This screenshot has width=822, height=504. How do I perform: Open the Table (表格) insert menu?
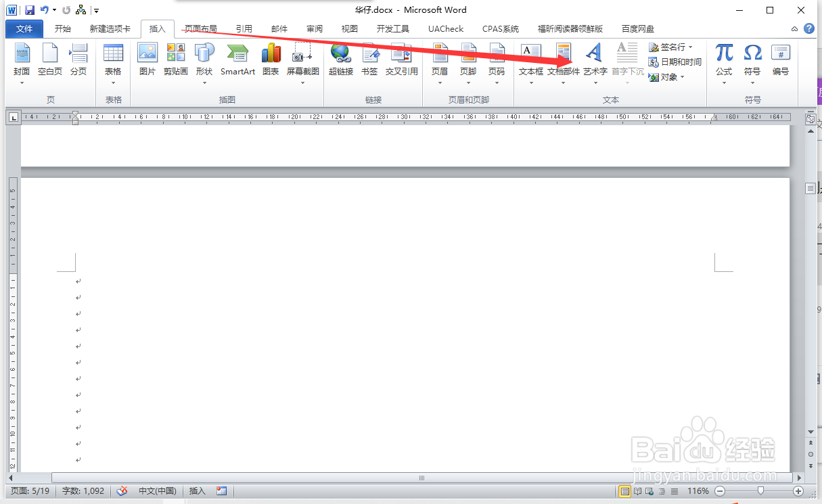pos(113,64)
